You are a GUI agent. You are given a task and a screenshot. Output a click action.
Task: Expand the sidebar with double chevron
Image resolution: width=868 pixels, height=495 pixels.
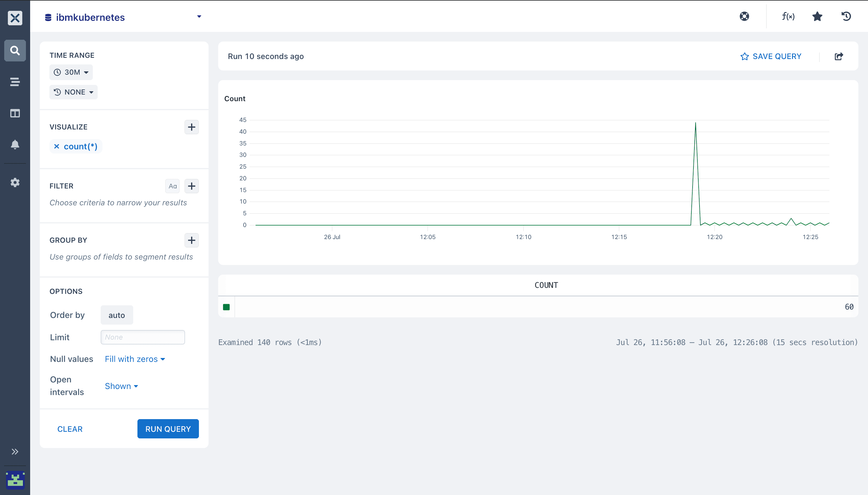pos(15,451)
